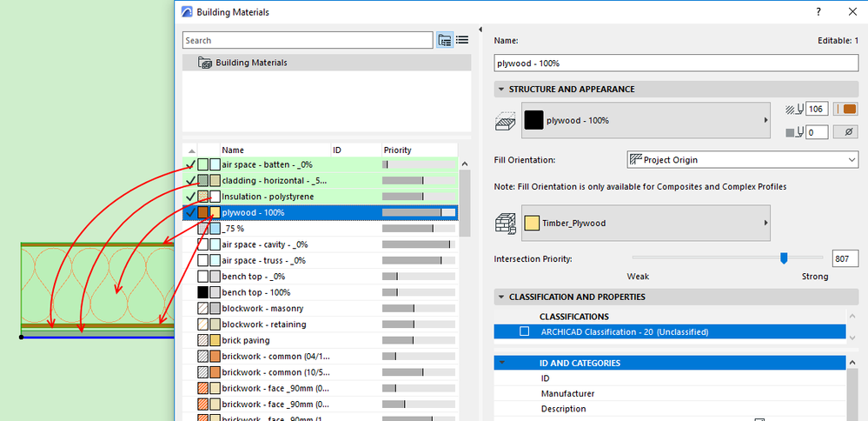
Task: Click hatch icon of brickwork - common (04/1...
Action: click(203, 356)
